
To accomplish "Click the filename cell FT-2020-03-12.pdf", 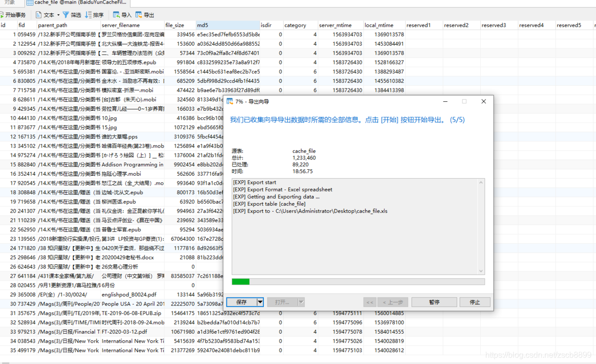I will pyautogui.click(x=132, y=332).
